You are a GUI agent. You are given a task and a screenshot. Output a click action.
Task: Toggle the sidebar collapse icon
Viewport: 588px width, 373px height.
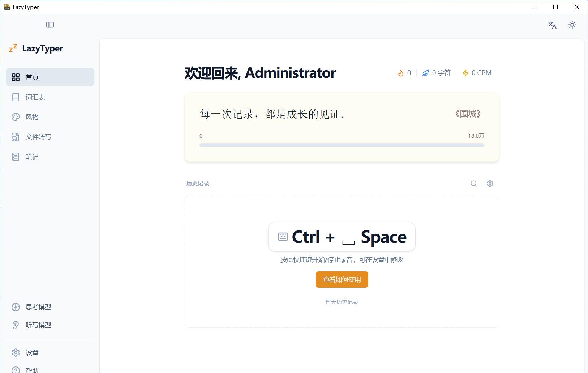point(50,25)
